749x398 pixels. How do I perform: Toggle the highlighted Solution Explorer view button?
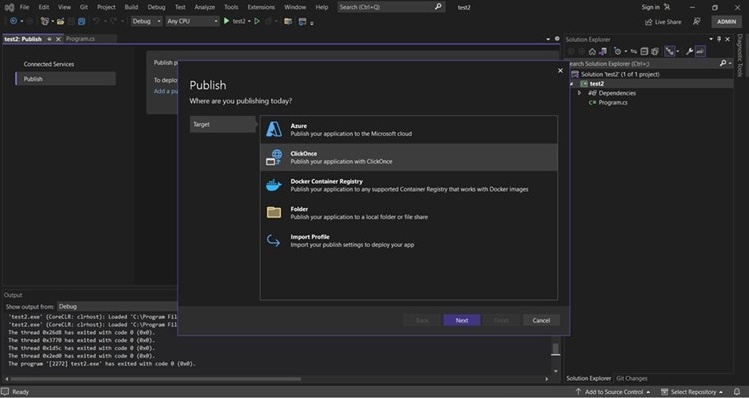670,52
